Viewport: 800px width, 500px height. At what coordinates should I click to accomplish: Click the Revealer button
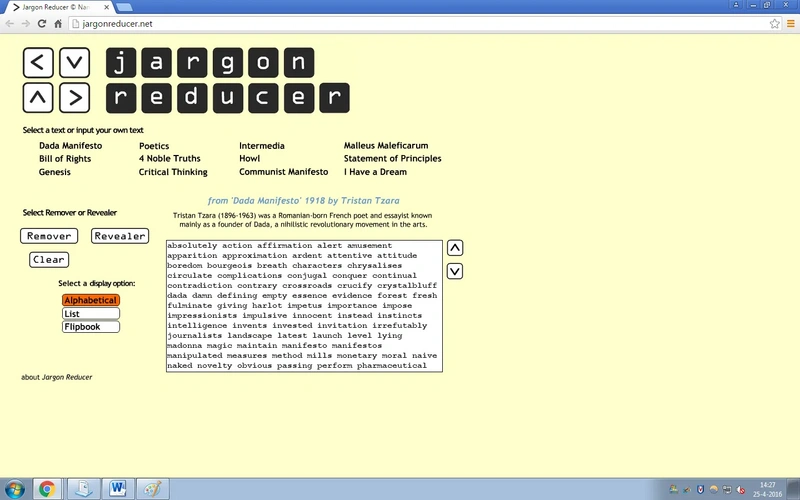120,236
